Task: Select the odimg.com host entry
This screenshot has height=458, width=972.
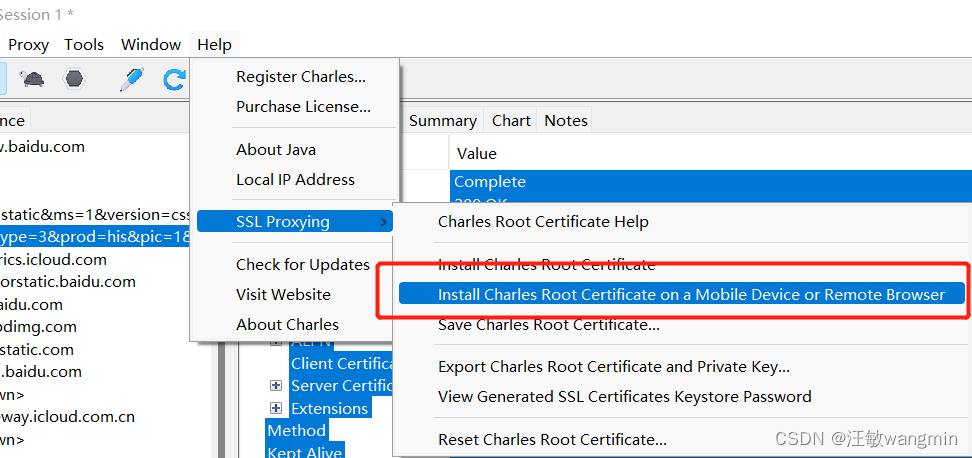Action: (x=38, y=327)
